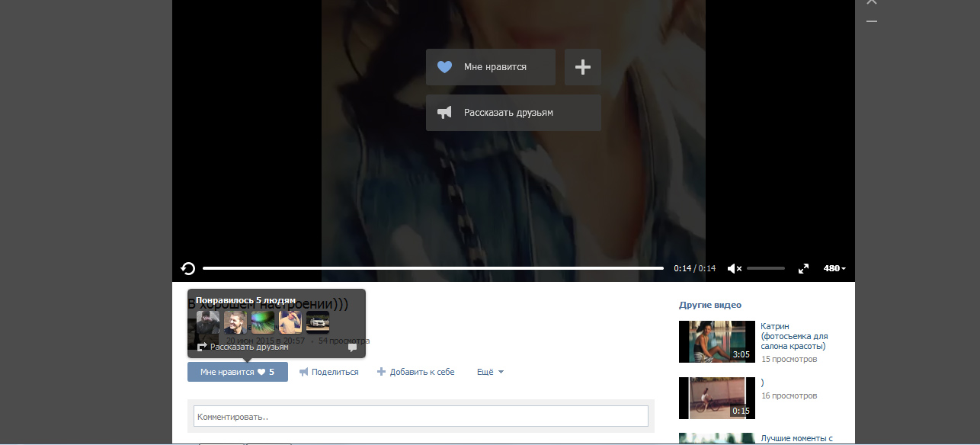Open the "Катрин (фотосъемка для салона красоты)" title link
The height and width of the screenshot is (445, 980).
(794, 336)
